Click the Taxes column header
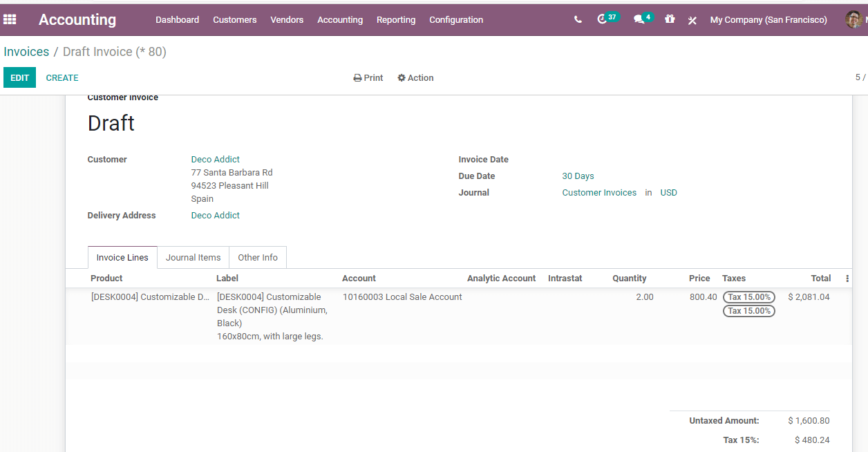868x452 pixels. pyautogui.click(x=734, y=279)
